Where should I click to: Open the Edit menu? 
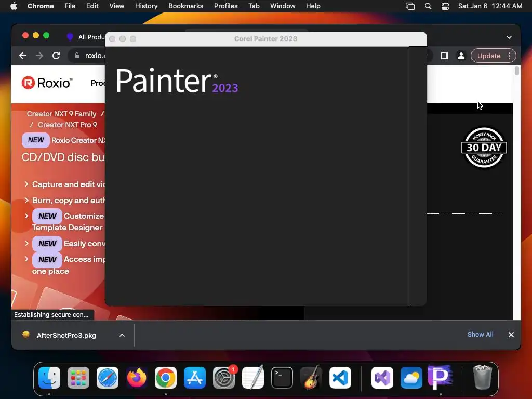click(92, 6)
